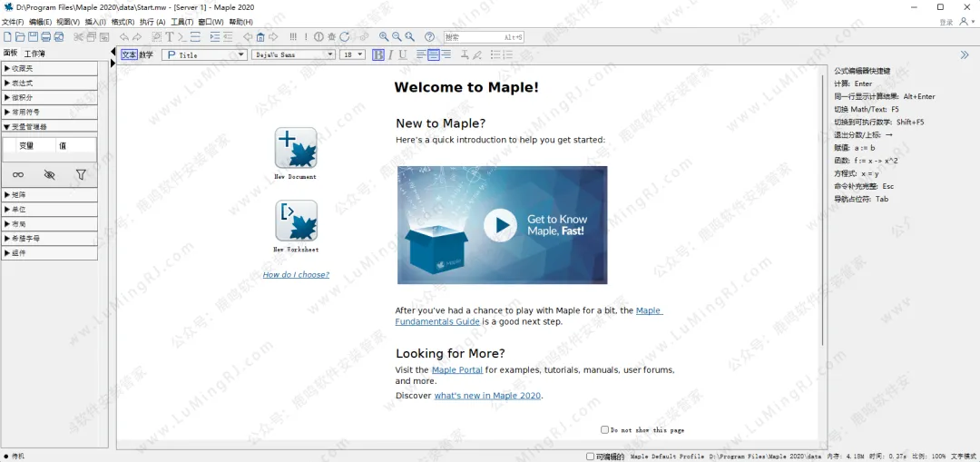The width and height of the screenshot is (980, 462).
Task: Toggle bold formatting button
Action: coord(378,54)
